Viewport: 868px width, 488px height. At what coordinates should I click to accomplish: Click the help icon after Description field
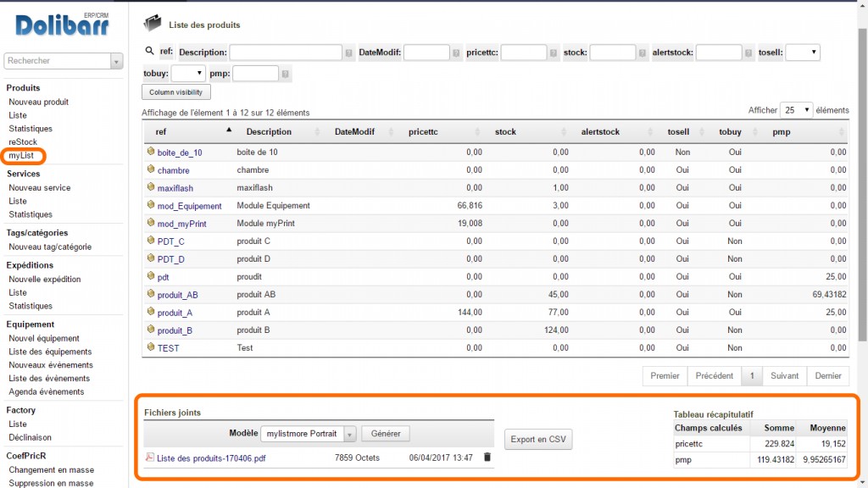click(x=349, y=53)
